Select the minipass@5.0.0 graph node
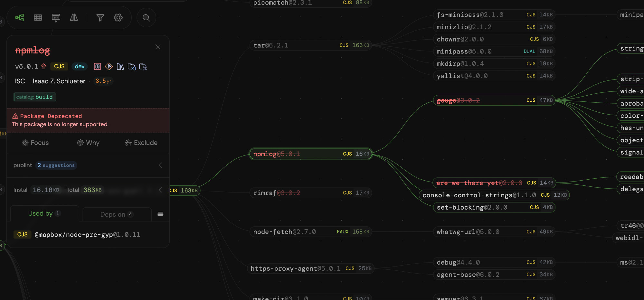Screen dimensions: 644x300 point(494,52)
